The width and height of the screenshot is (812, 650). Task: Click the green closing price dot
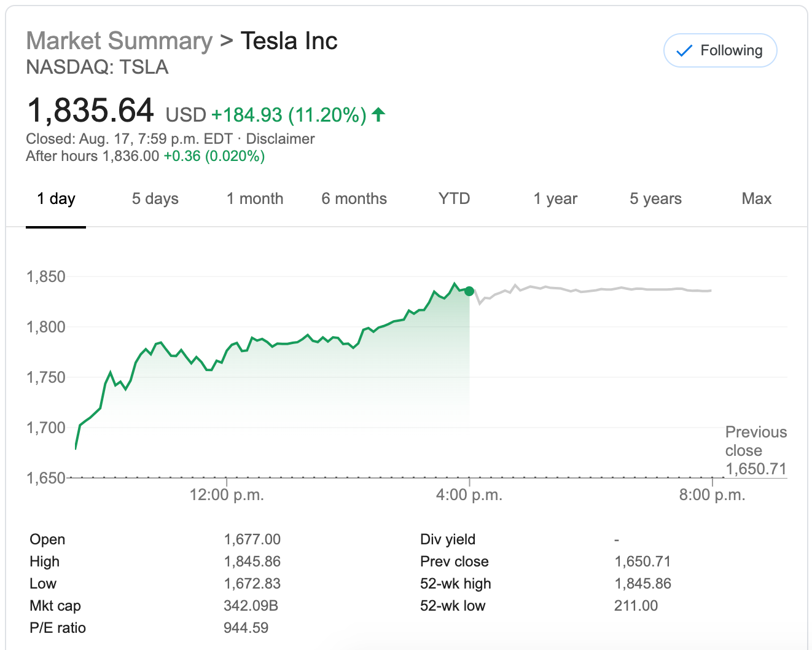(x=469, y=291)
